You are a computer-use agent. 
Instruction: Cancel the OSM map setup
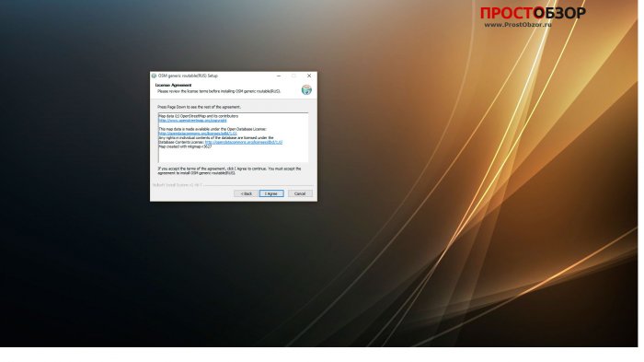point(300,193)
